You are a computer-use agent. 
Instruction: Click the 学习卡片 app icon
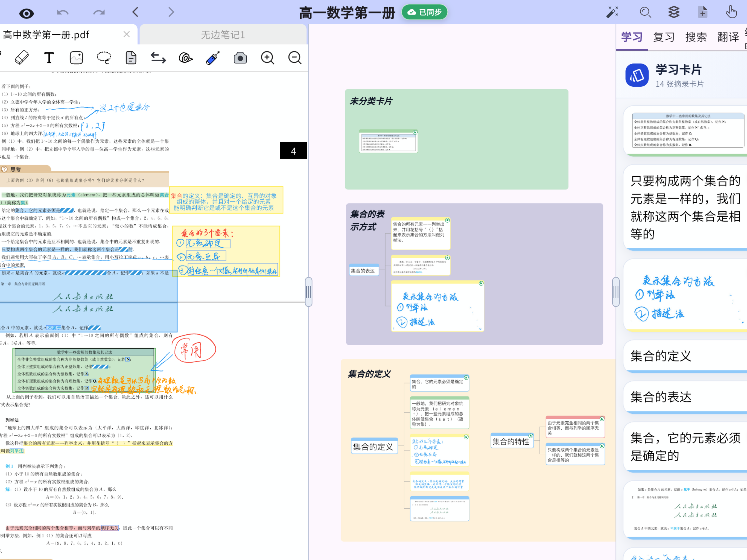637,75
